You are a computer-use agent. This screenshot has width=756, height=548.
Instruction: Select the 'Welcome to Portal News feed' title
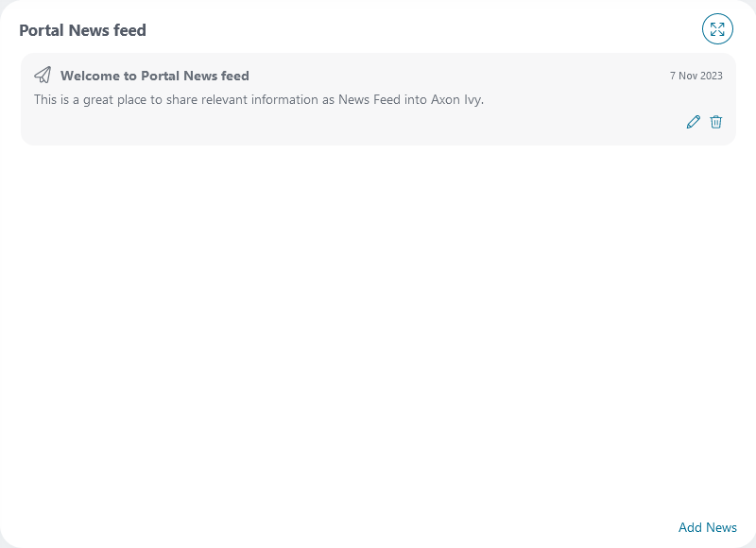coord(155,76)
